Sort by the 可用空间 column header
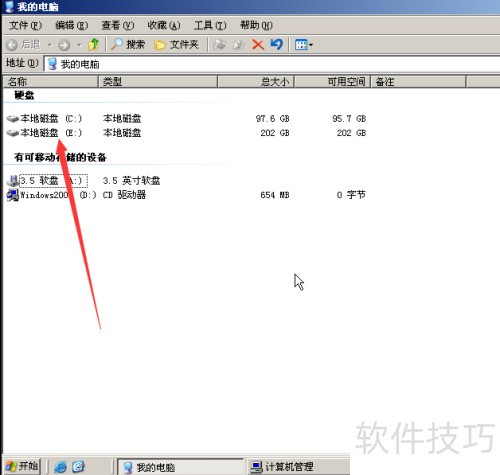500x475 pixels. point(333,82)
